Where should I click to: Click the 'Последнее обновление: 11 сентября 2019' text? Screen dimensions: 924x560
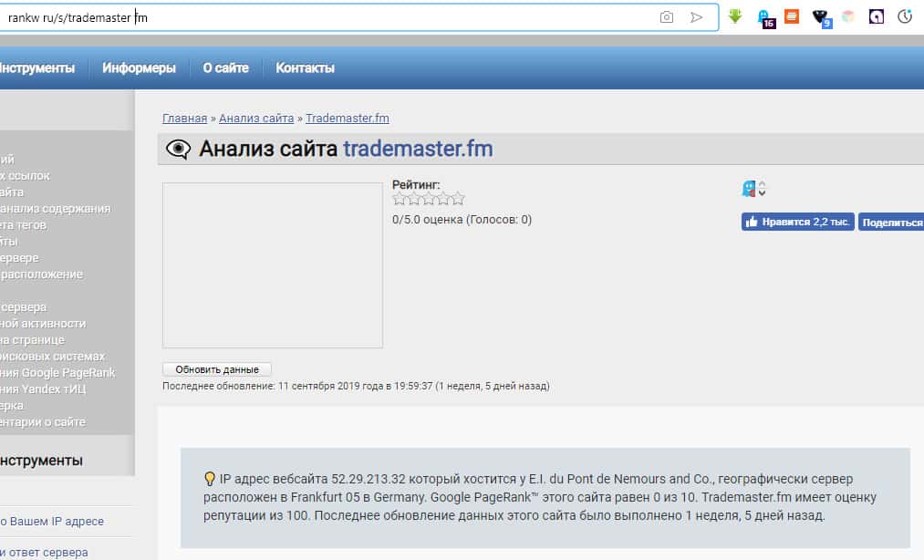356,386
